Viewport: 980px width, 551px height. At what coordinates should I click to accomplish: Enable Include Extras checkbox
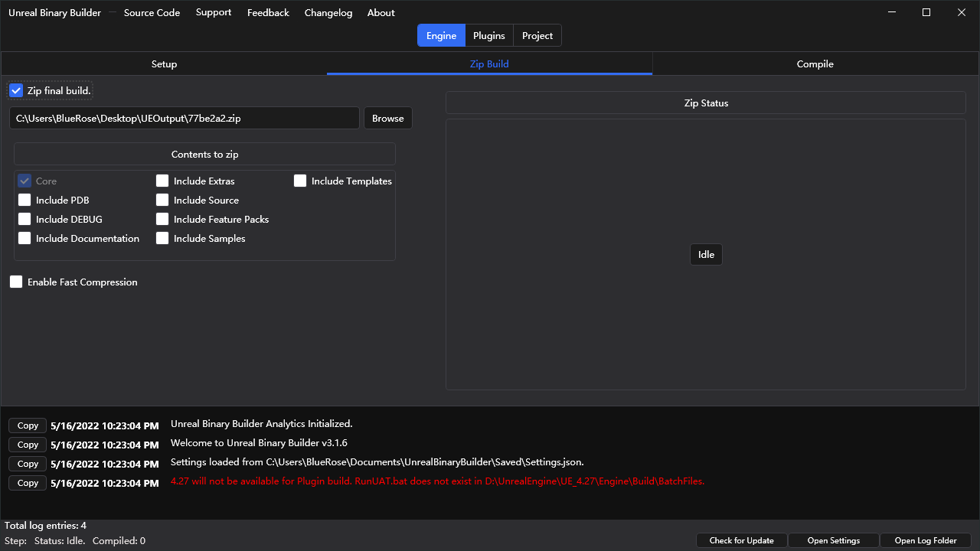tap(162, 181)
